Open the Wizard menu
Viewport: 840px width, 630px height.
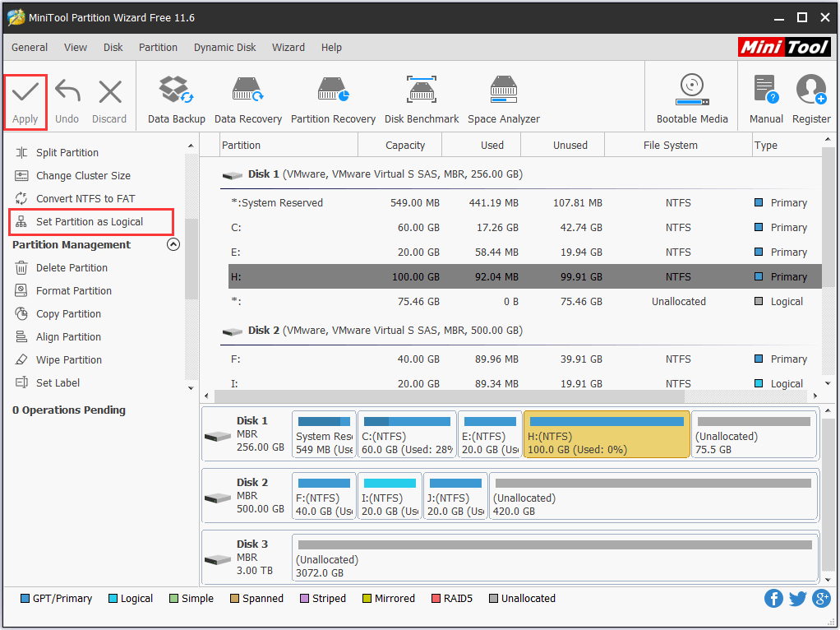pyautogui.click(x=288, y=47)
